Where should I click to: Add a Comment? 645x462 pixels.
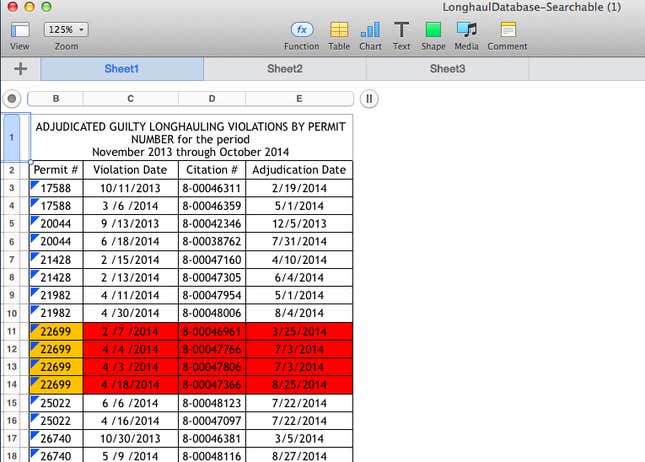tap(508, 30)
